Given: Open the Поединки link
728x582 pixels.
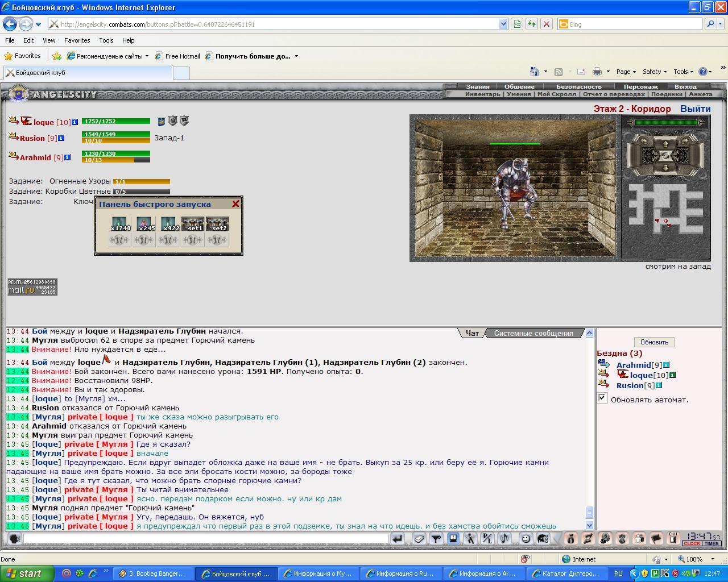Looking at the screenshot, I should tap(667, 94).
